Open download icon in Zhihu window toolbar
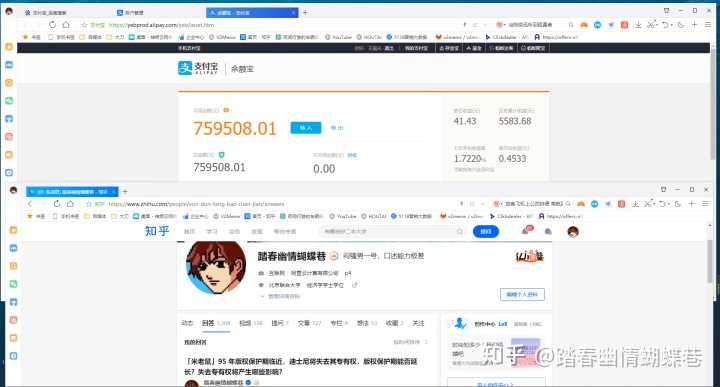Image resolution: width=720 pixels, height=387 pixels. point(635,204)
